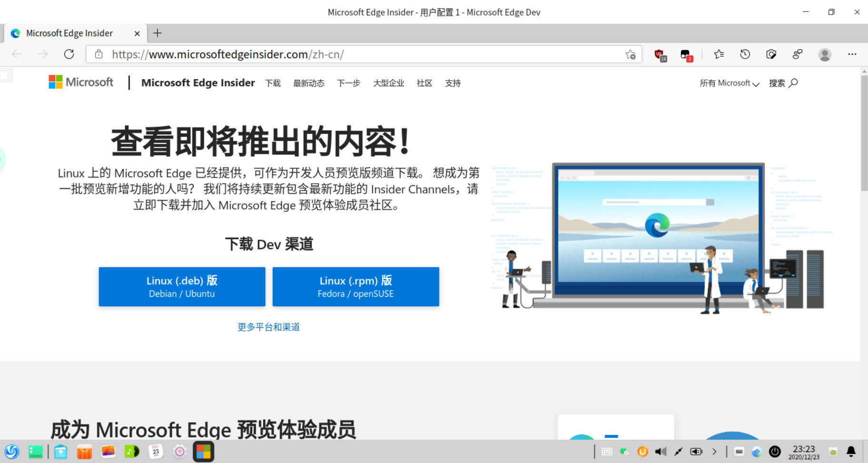Screen dimensions: 868x463
Task: Open the Favorites list icon
Action: (x=719, y=54)
